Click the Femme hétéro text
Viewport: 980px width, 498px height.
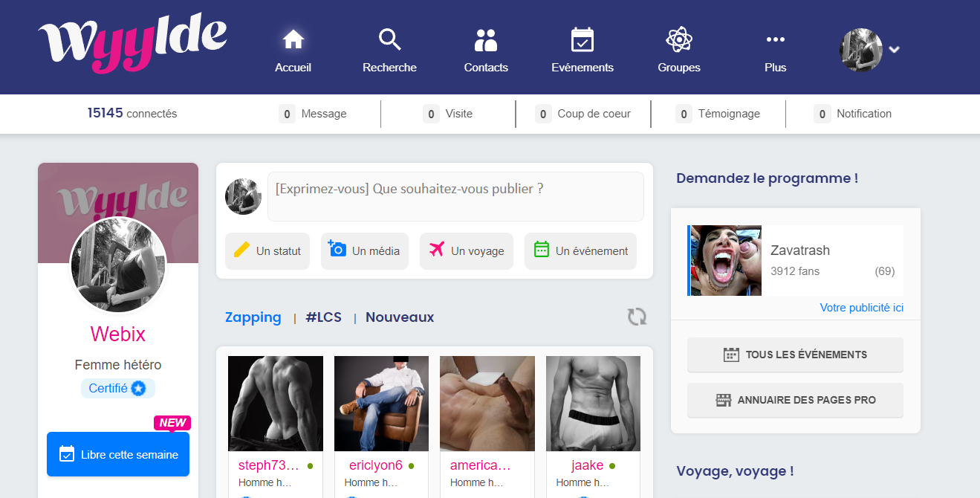pyautogui.click(x=118, y=365)
